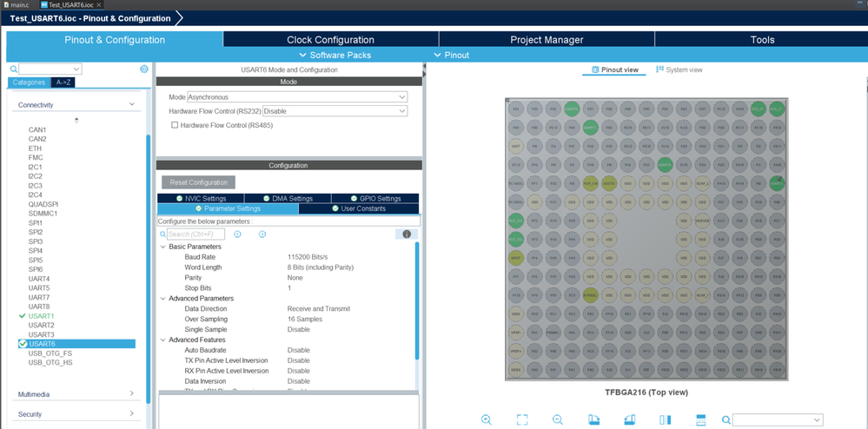The image size is (868, 429).
Task: Switch to System view
Action: pos(679,69)
